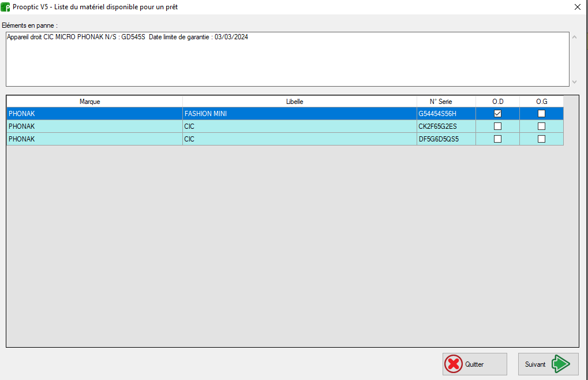Check O.G for serial CK2F65G2ES
Screen dimensions: 588x380
tap(541, 126)
